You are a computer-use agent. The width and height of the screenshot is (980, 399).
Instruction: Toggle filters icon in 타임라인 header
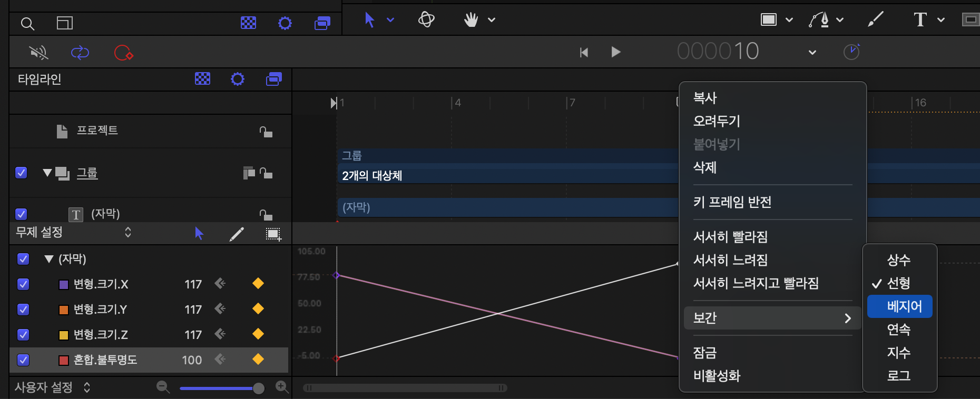(x=273, y=79)
